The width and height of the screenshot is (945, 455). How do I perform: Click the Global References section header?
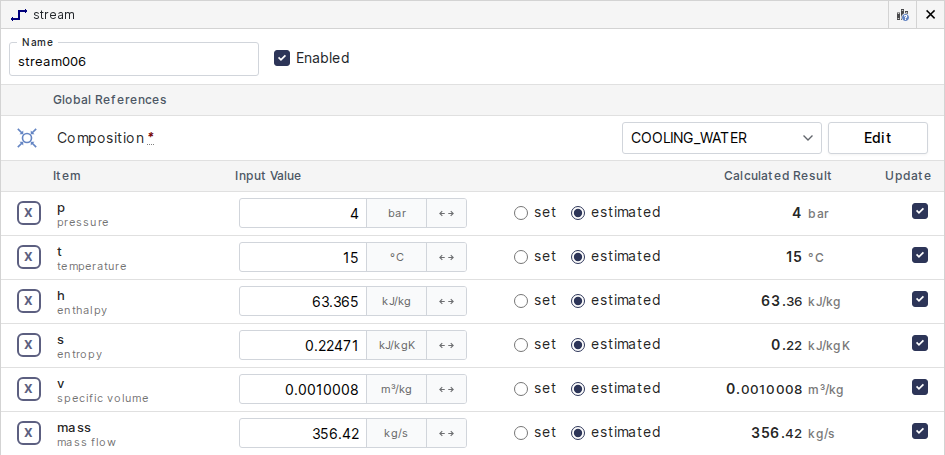(x=110, y=100)
